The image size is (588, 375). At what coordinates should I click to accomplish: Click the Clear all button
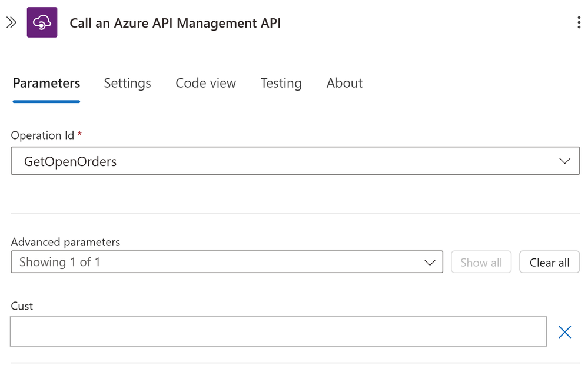point(549,262)
